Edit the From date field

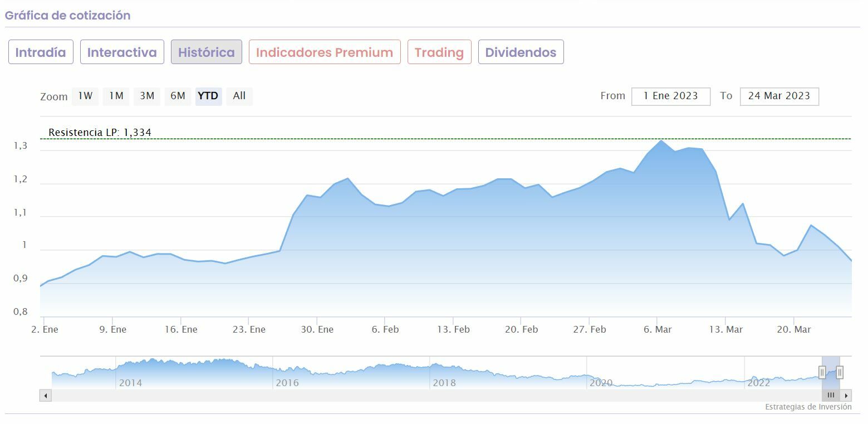pos(670,96)
